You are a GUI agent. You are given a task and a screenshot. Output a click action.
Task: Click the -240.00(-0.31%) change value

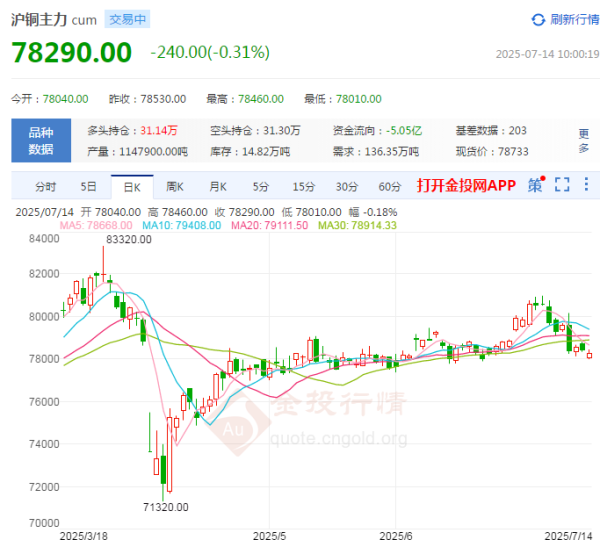coord(210,52)
